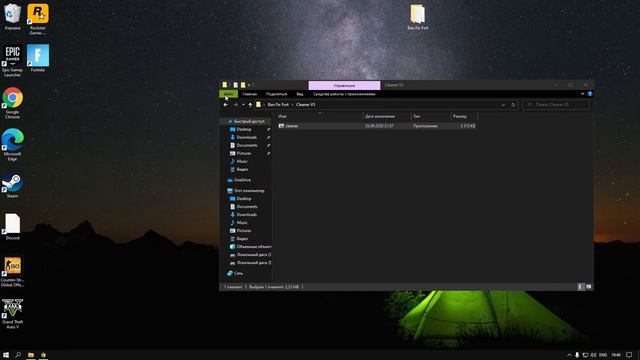Viewport: 640px width, 360px height.
Task: Switch to large icons view in status bar
Action: (x=589, y=287)
